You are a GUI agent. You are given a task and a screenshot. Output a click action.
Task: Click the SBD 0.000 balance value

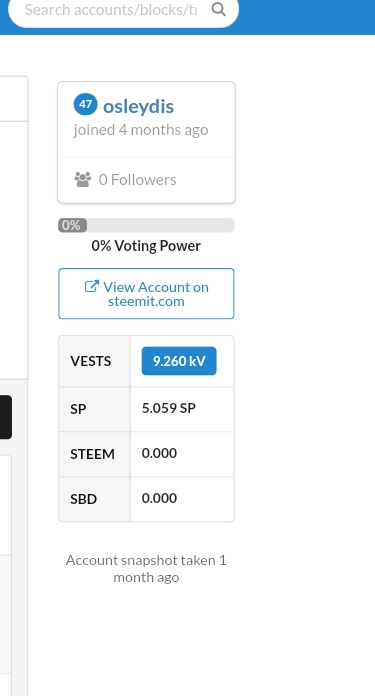[159, 498]
